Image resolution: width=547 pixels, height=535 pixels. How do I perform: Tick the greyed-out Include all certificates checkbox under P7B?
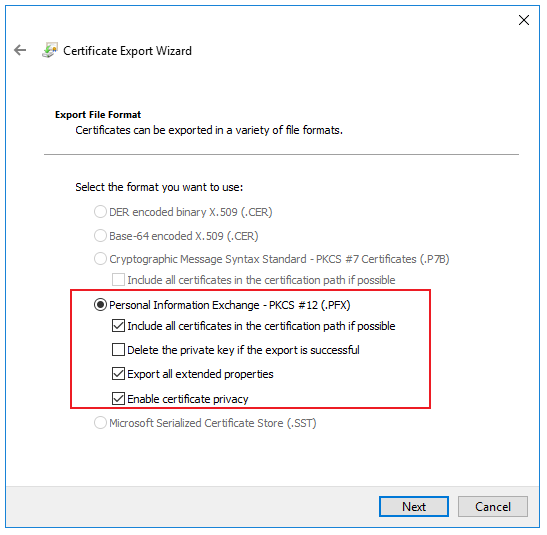[x=118, y=280]
